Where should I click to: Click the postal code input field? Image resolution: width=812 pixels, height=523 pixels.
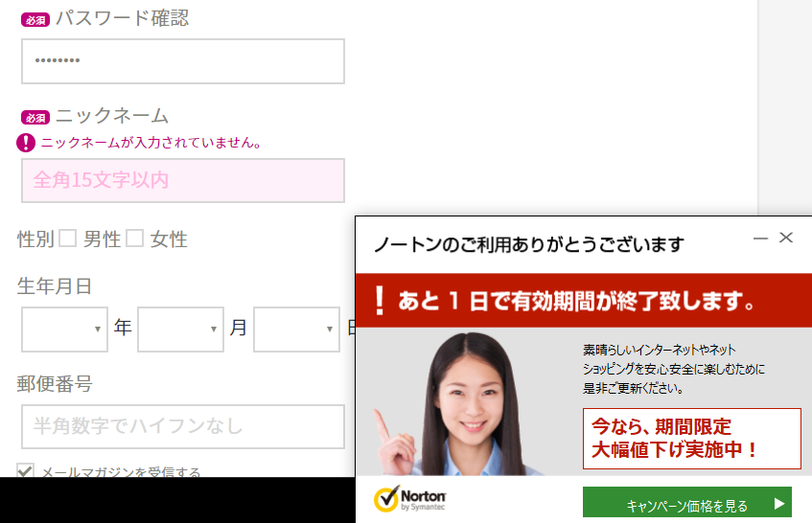[x=182, y=426]
